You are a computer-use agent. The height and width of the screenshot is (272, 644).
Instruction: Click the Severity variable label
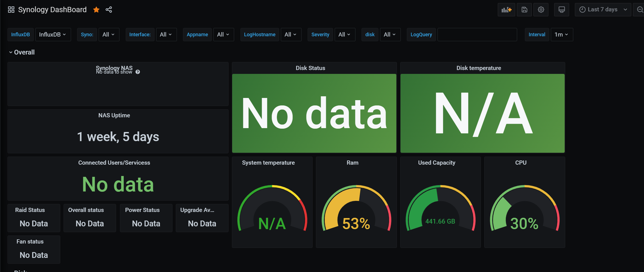click(320, 35)
